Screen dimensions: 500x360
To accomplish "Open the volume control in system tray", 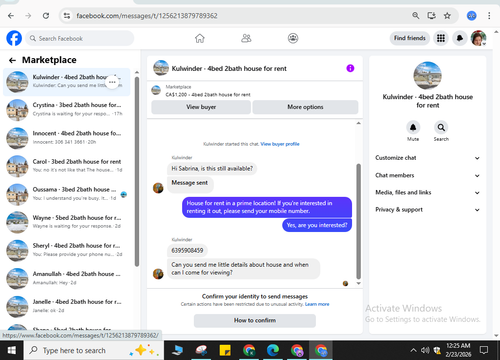I will [x=425, y=350].
